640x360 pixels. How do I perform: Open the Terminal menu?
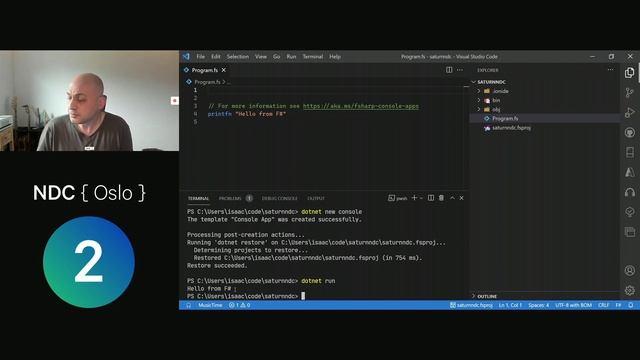pos(313,57)
